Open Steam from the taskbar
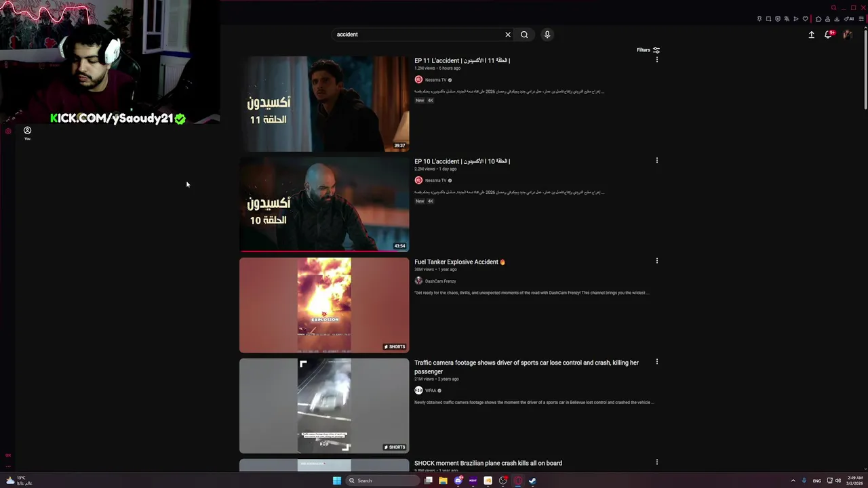This screenshot has height=488, width=868. click(532, 481)
